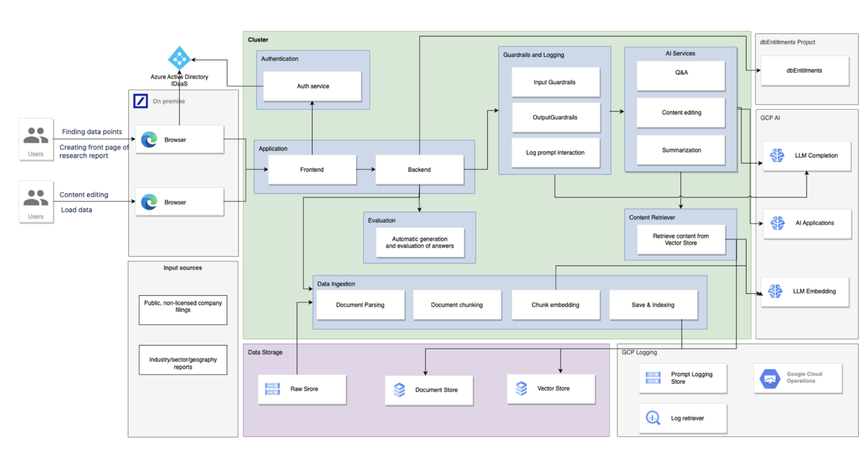Click the GCP Logging label
The height and width of the screenshot is (450, 868).
point(639,352)
